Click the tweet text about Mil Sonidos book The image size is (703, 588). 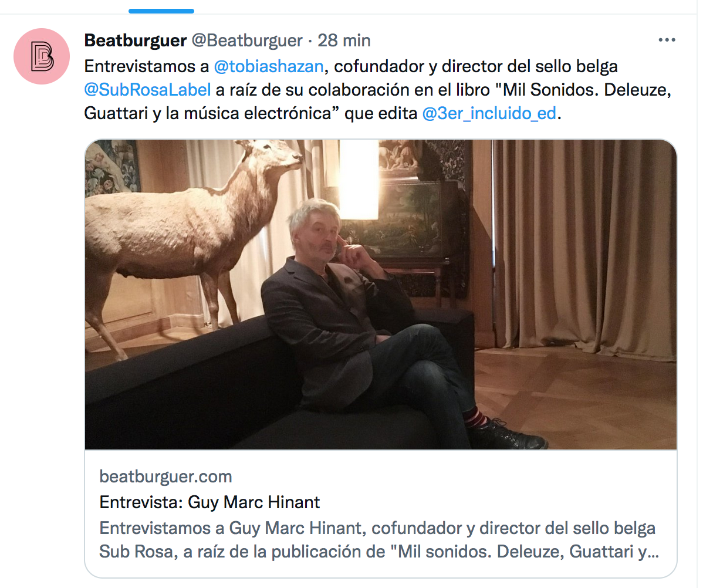pyautogui.click(x=377, y=90)
